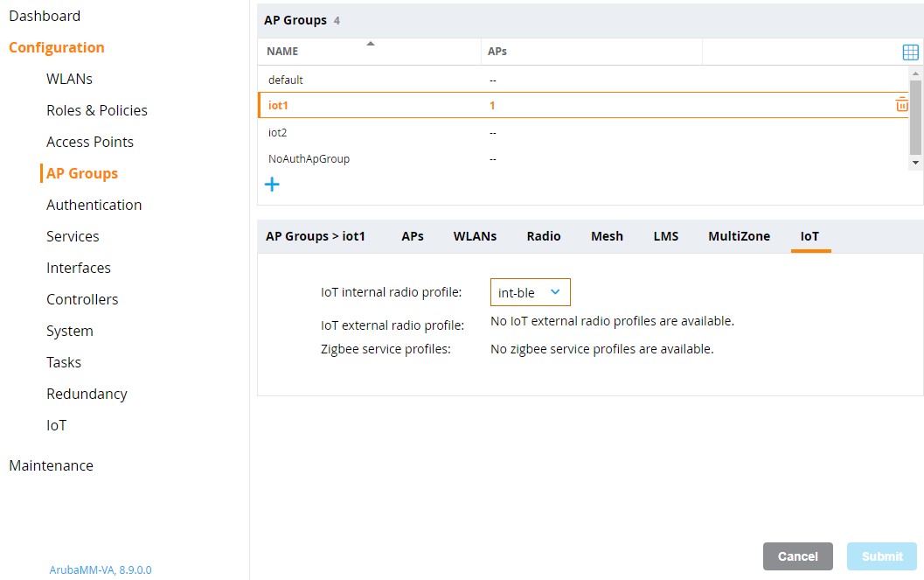This screenshot has width=924, height=580.
Task: Open Access Points in the sidebar
Action: coord(89,141)
